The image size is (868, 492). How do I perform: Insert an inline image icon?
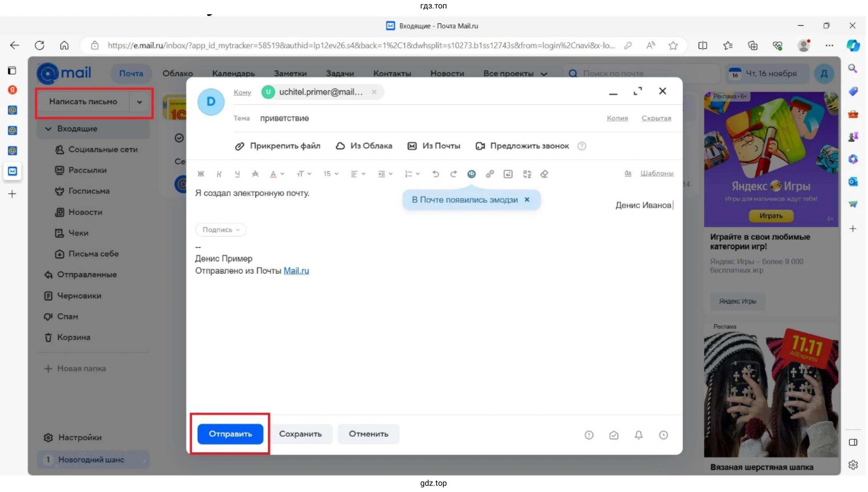[508, 174]
